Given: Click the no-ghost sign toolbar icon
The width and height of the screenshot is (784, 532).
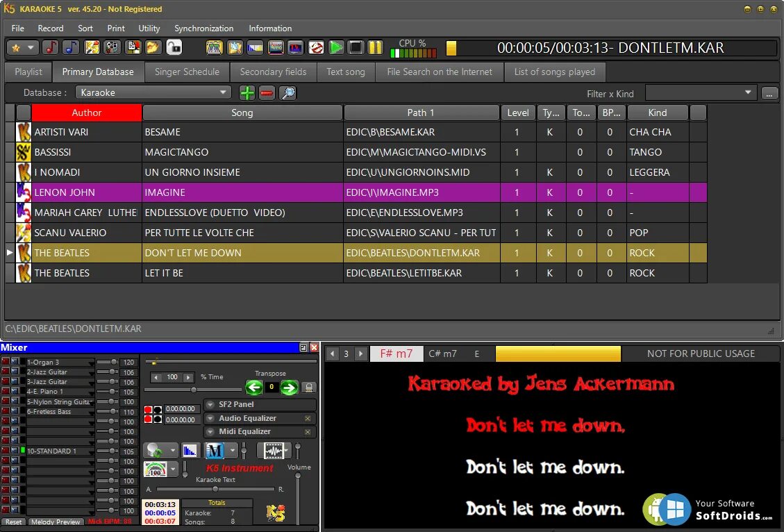Looking at the screenshot, I should (316, 47).
